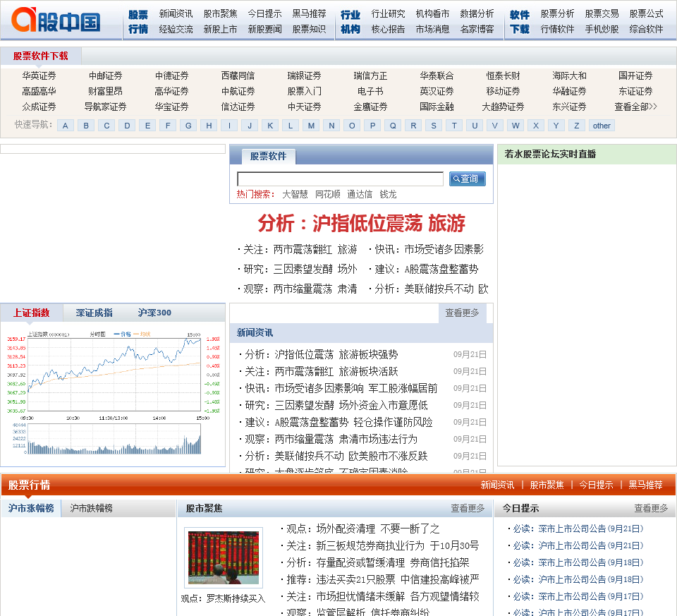Click the A股中国 site logo

pyautogui.click(x=56, y=20)
